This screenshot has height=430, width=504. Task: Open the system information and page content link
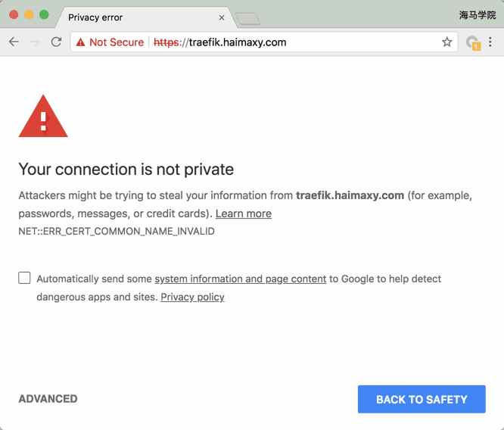click(241, 279)
